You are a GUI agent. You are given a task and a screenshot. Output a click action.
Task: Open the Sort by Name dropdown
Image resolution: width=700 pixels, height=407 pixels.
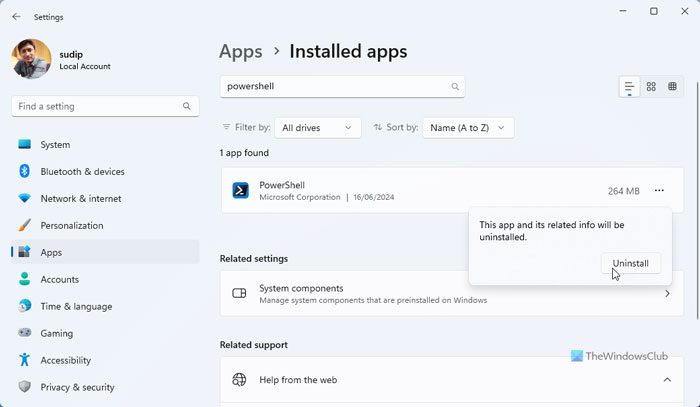[x=467, y=128]
